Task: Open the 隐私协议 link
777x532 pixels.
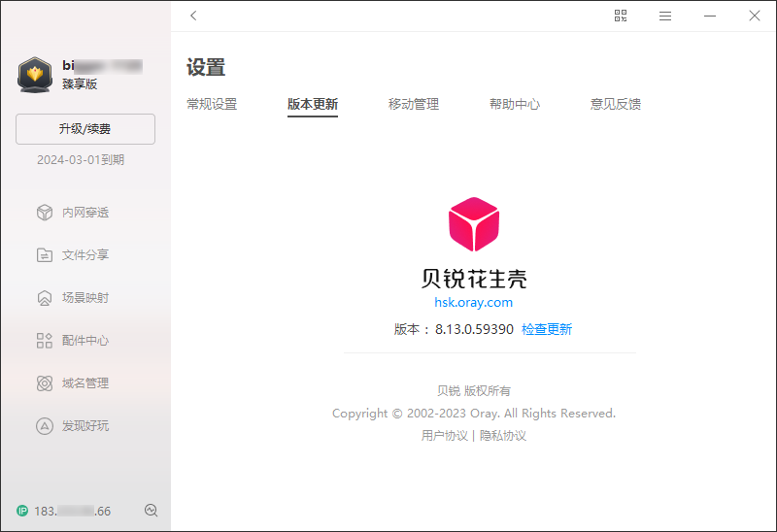Action: [503, 436]
